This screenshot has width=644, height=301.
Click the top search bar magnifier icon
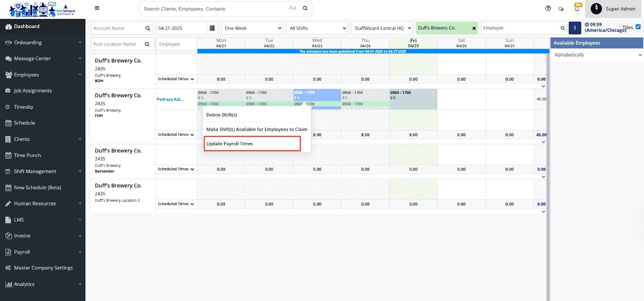(305, 8)
